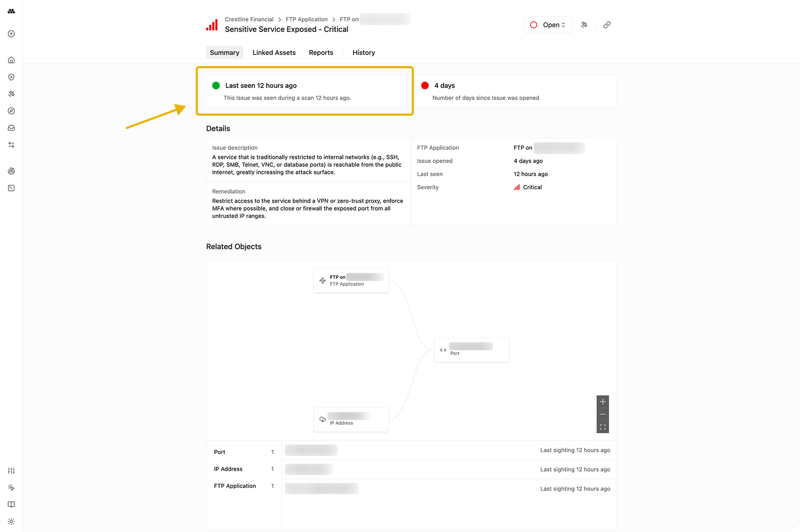The width and height of the screenshot is (800, 532).
Task: Click the compass icon in sidebar
Action: click(x=11, y=111)
